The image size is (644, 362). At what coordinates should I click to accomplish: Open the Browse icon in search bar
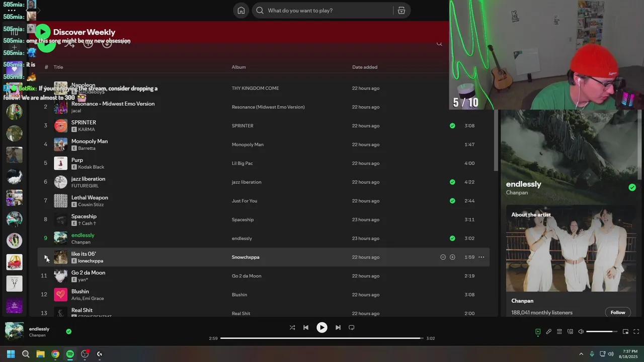(x=401, y=11)
